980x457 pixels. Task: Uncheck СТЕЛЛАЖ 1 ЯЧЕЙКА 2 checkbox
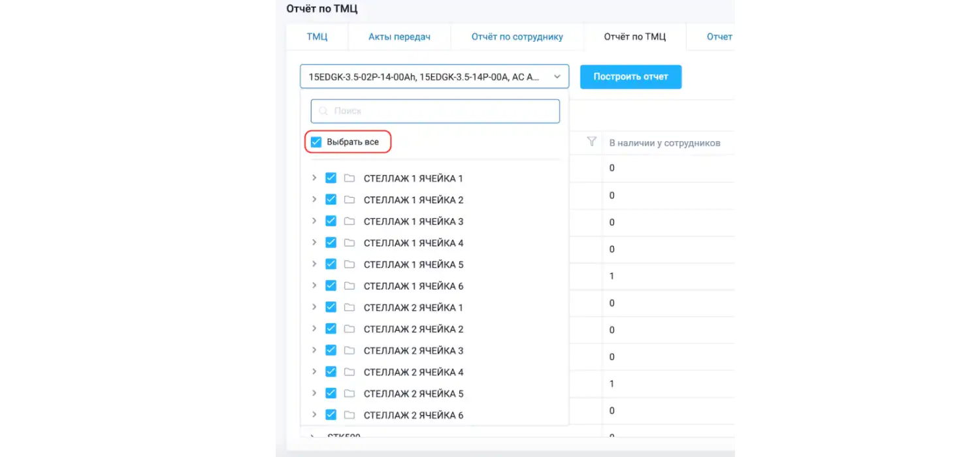coord(331,199)
